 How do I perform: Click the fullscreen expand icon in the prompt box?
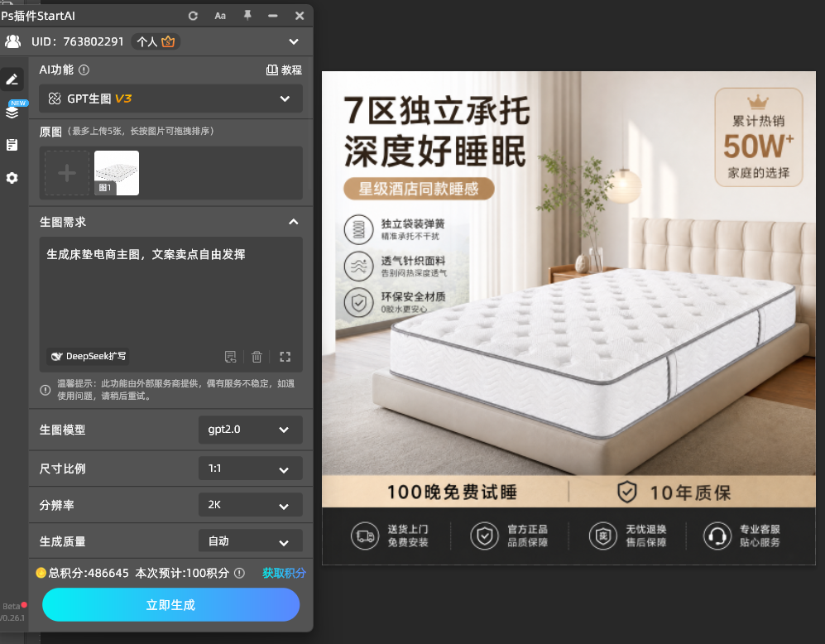coord(285,357)
